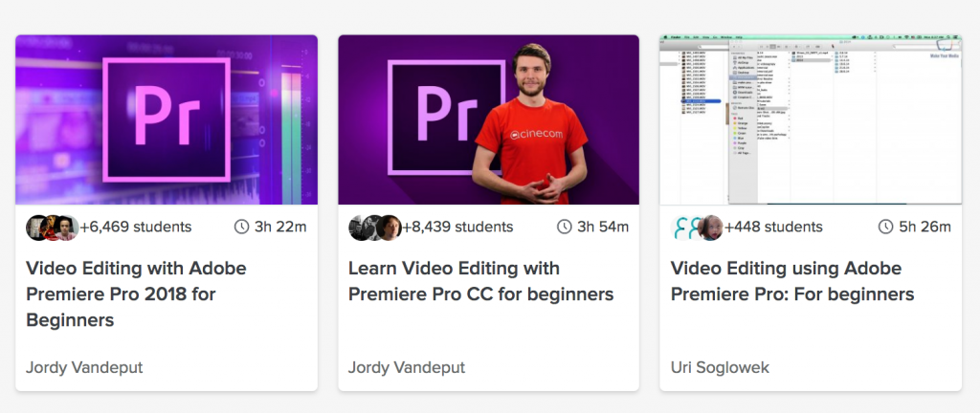Screen dimensions: 980x413
Task: Click student avatars next to "+6,469 students"
Action: tap(52, 228)
